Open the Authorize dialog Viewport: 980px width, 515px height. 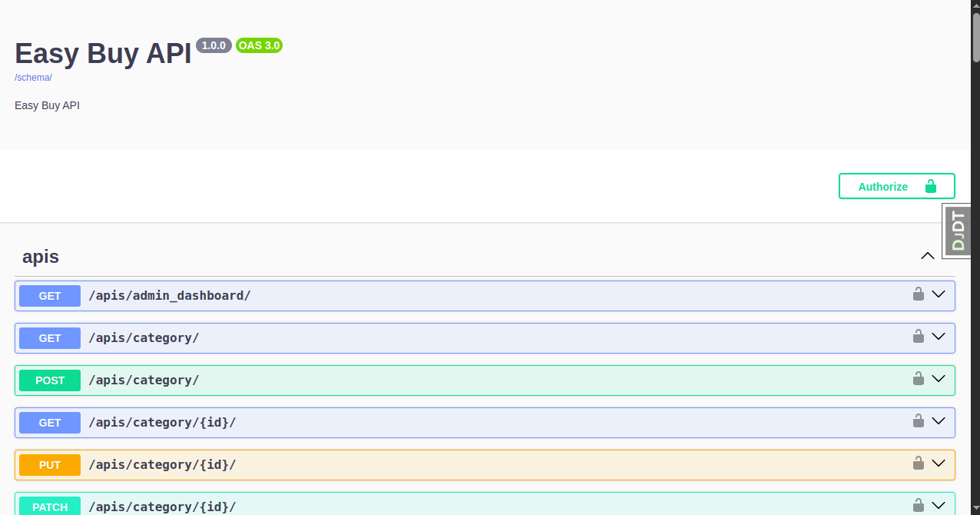(x=883, y=186)
